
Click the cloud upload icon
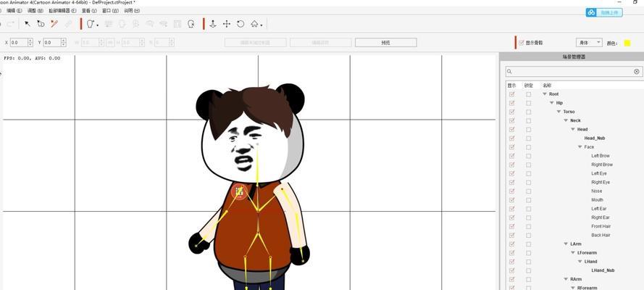pyautogui.click(x=591, y=13)
